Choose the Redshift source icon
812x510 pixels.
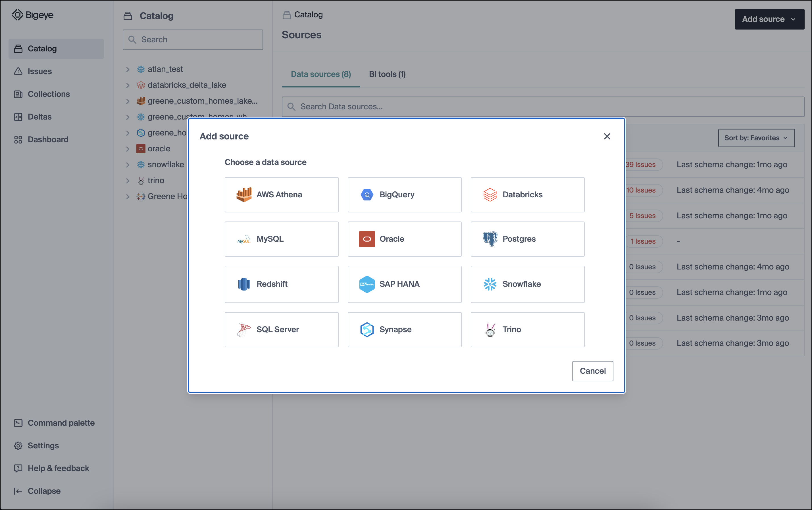(x=244, y=284)
